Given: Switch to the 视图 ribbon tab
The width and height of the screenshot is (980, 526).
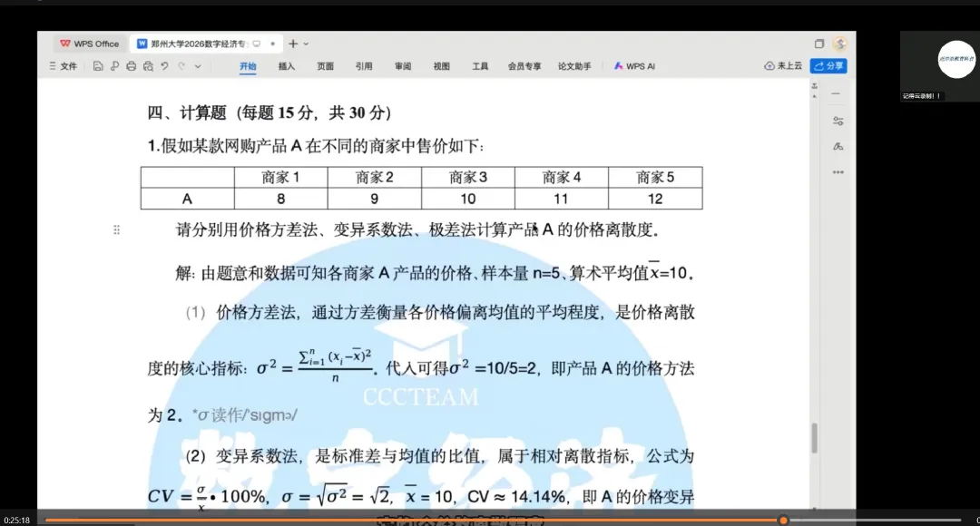Looking at the screenshot, I should 442,66.
